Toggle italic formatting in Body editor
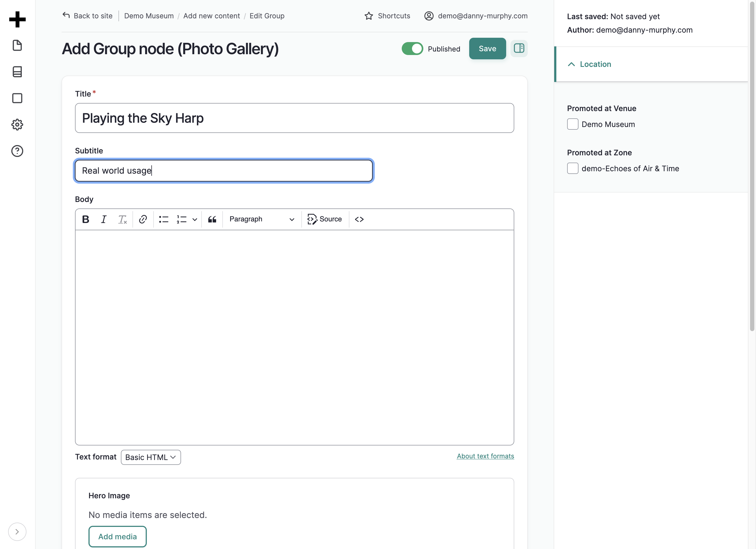The height and width of the screenshot is (549, 756). click(x=104, y=219)
